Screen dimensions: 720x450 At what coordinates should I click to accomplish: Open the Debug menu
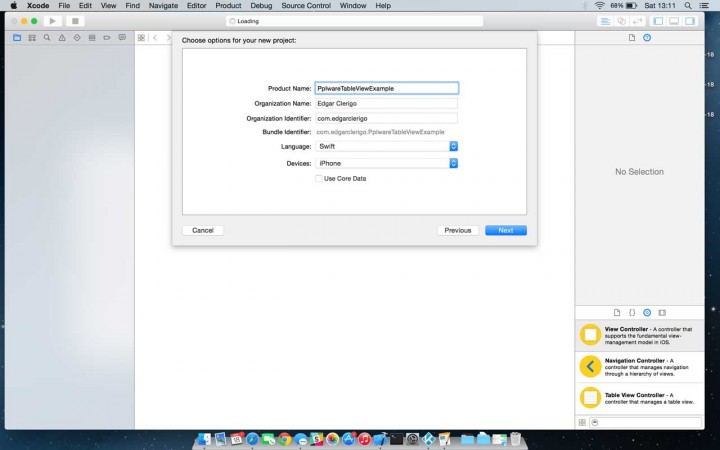pyautogui.click(x=261, y=6)
